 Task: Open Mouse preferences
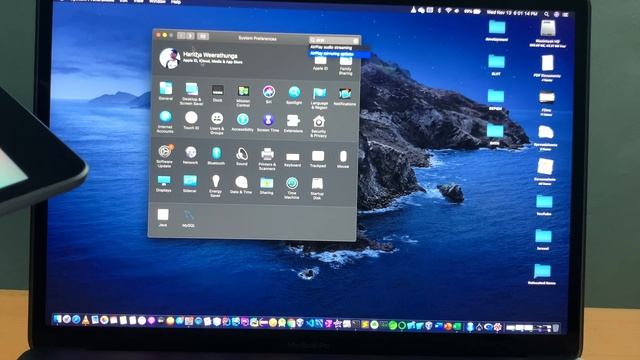pyautogui.click(x=343, y=158)
